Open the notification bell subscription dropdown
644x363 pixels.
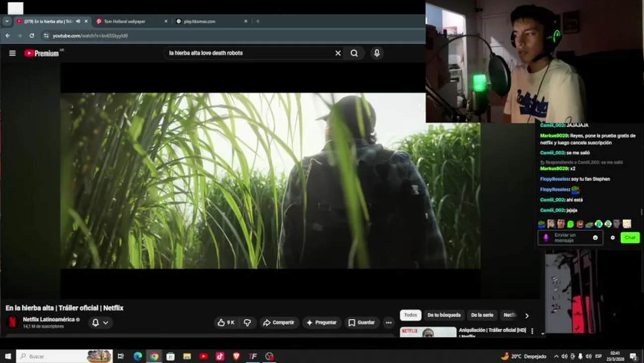tap(100, 323)
